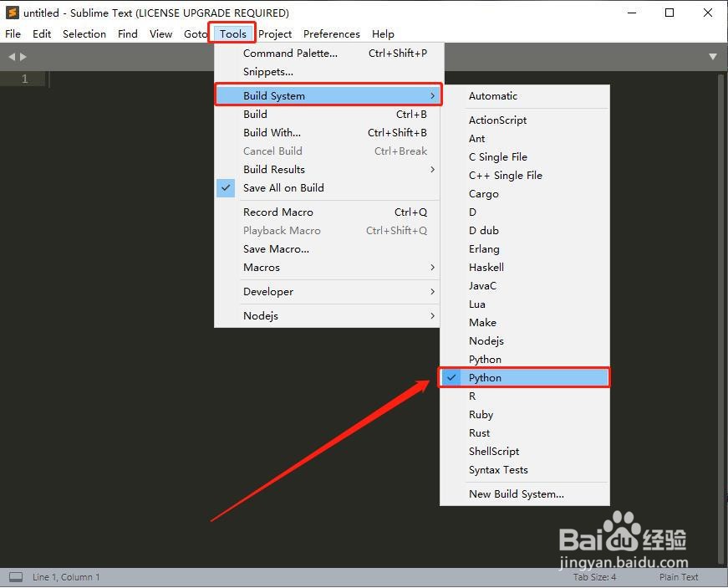Start Record Macro

(x=328, y=212)
